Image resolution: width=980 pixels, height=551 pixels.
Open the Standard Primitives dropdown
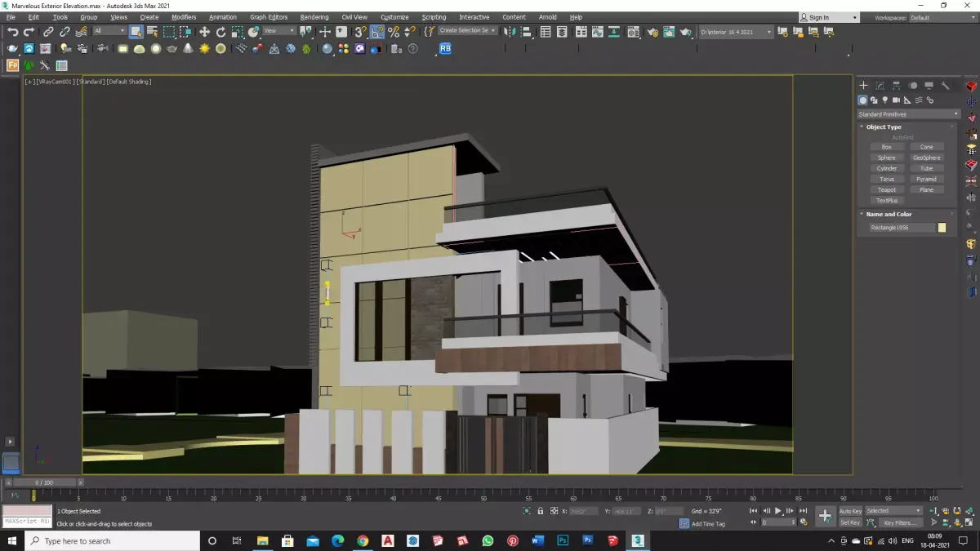pyautogui.click(x=908, y=114)
